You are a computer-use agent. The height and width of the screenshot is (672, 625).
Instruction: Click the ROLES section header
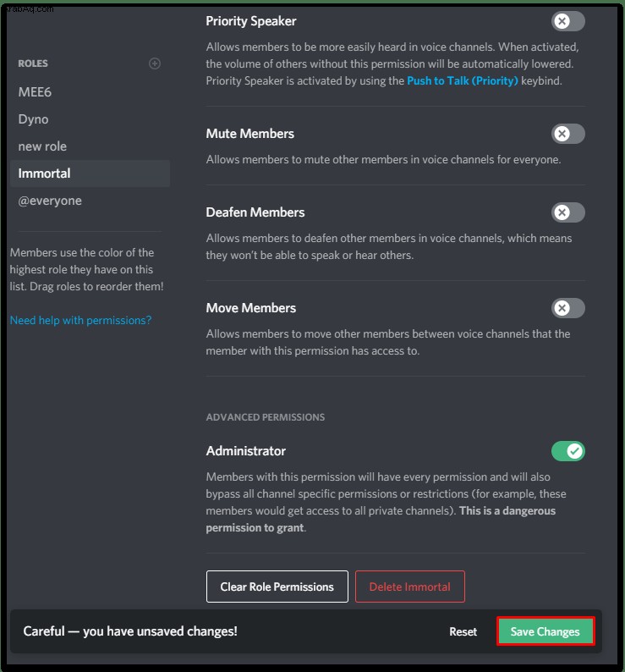[x=33, y=63]
